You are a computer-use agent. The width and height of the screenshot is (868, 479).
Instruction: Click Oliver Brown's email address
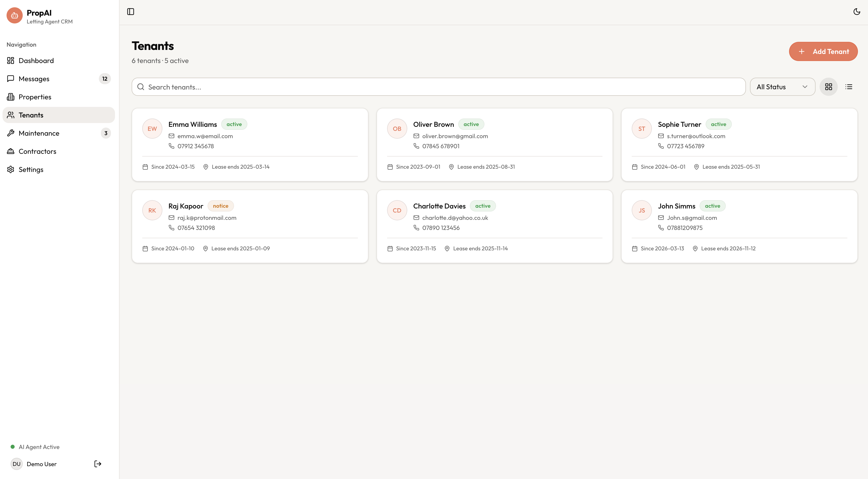click(455, 136)
